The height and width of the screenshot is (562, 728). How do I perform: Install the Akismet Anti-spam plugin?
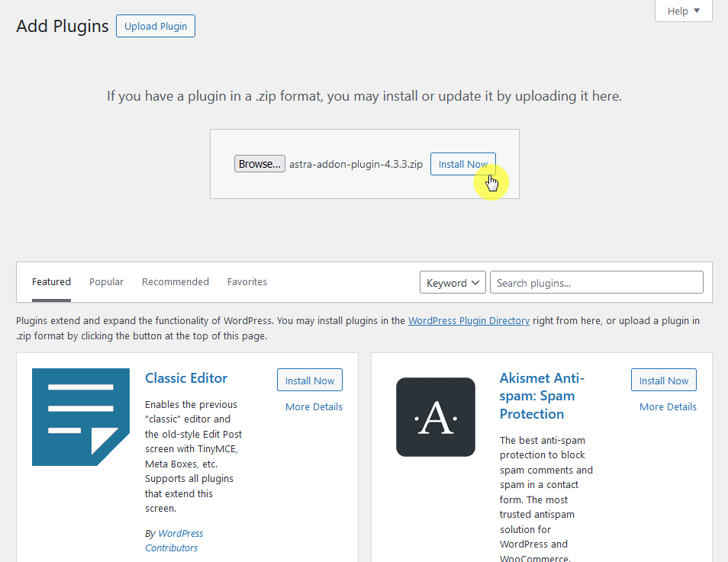click(663, 380)
